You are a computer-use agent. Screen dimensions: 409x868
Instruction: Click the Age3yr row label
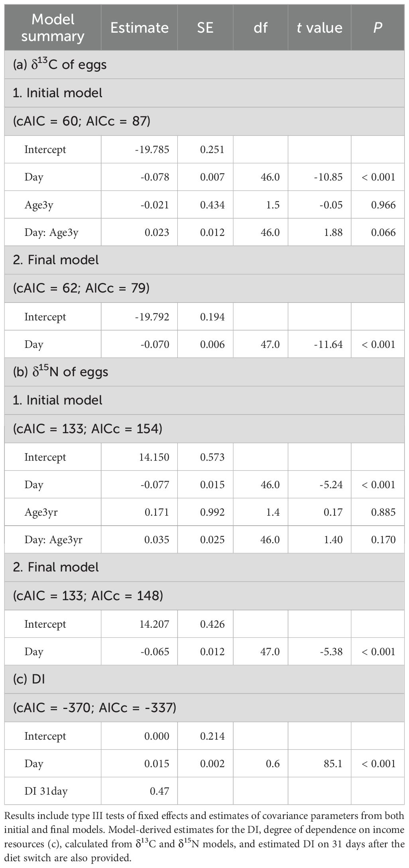coord(41,512)
